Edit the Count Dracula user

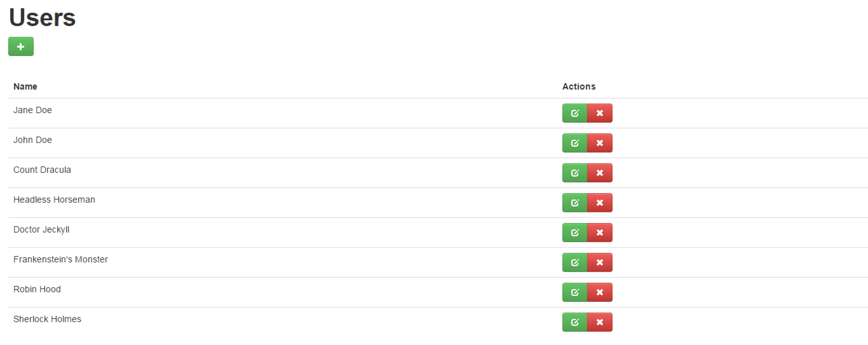[x=575, y=173]
